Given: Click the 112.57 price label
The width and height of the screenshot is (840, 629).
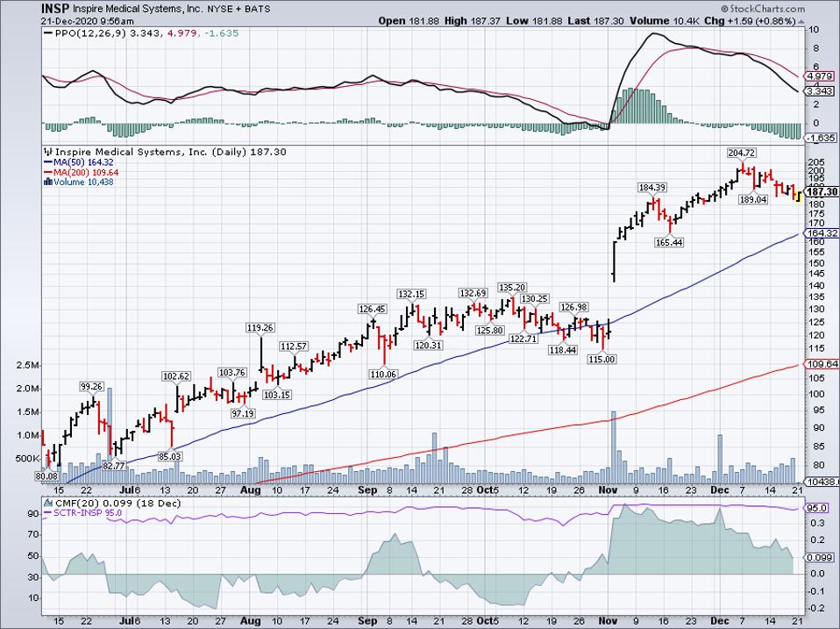Looking at the screenshot, I should [x=294, y=347].
